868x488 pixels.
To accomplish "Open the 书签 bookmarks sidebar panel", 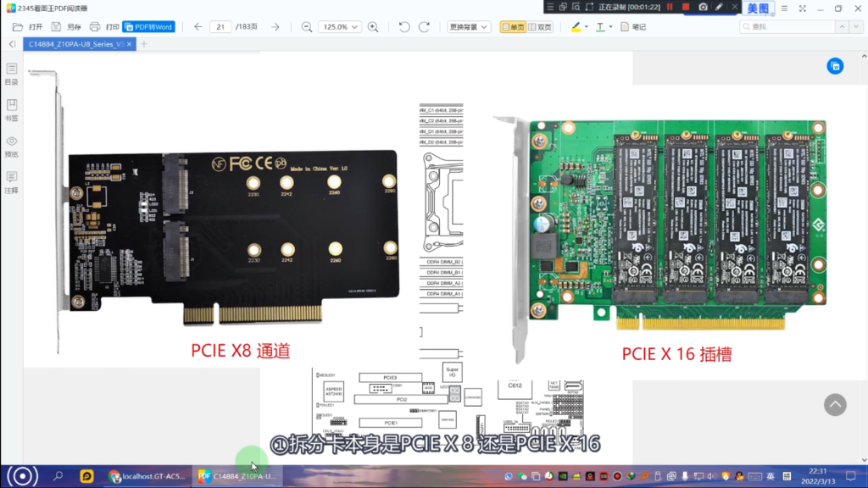I will 12,109.
